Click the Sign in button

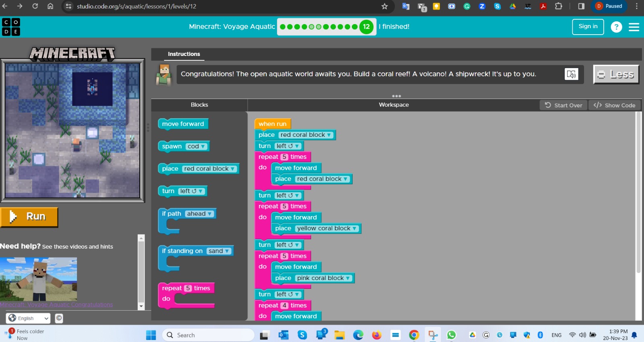588,27
